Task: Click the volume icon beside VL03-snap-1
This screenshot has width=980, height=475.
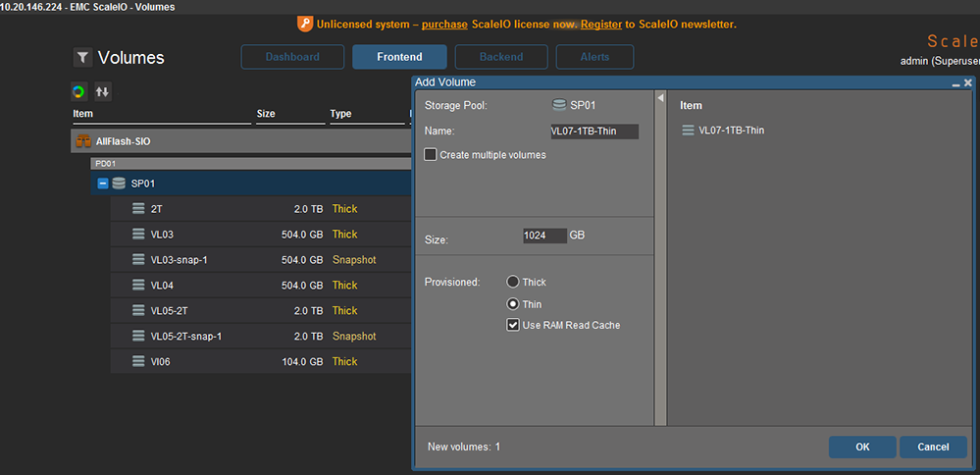Action: coord(138,259)
